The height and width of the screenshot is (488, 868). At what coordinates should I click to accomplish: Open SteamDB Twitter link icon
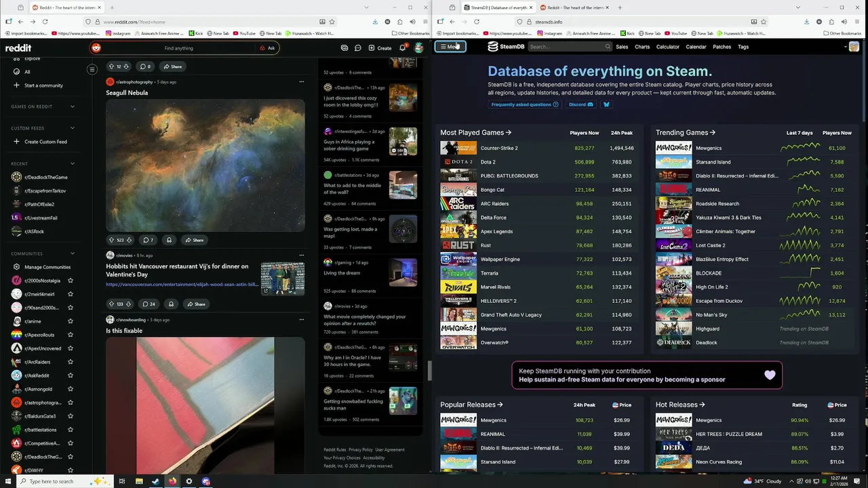point(606,104)
